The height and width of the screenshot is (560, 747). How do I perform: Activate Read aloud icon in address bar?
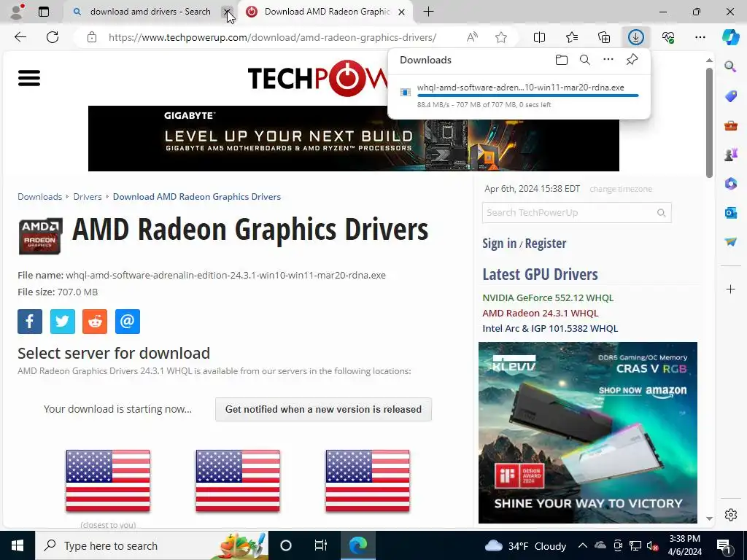(472, 37)
